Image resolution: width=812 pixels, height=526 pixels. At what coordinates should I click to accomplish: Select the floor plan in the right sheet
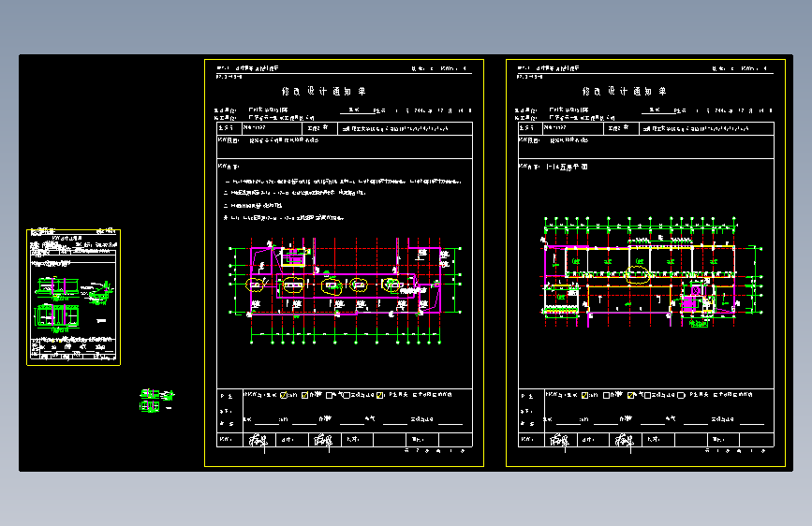pyautogui.click(x=653, y=272)
